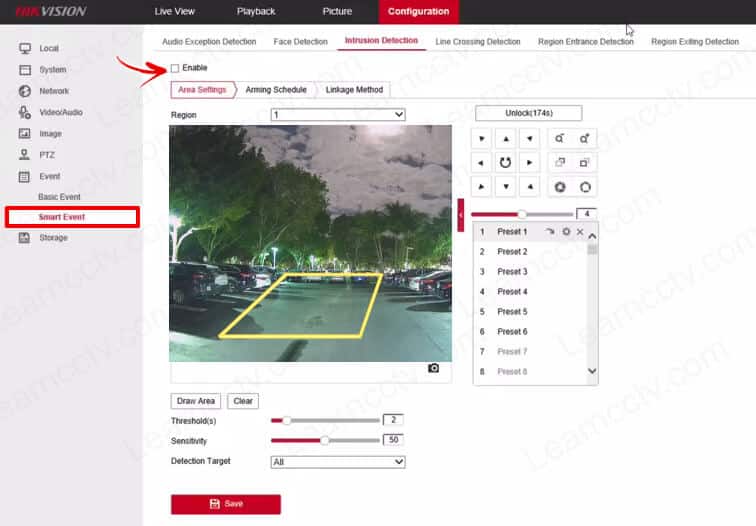The width and height of the screenshot is (756, 526).
Task: Click the Draw Area button
Action: [x=196, y=401]
